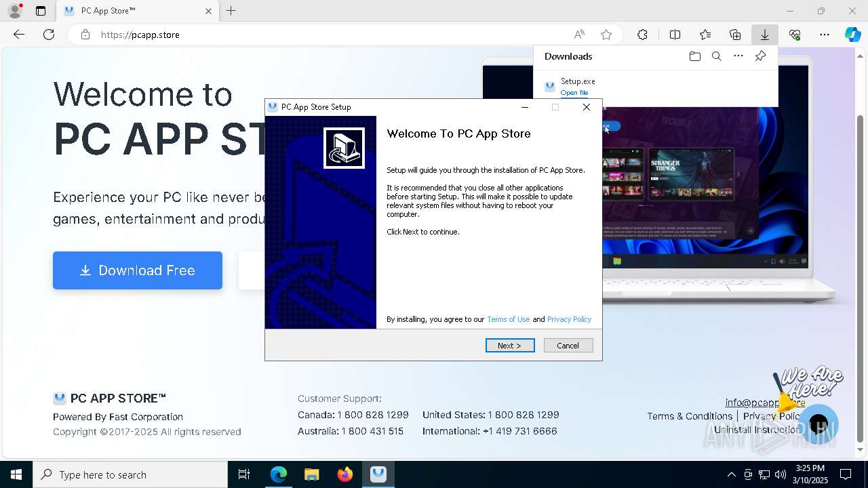
Task: Open Browser essentials heart icon
Action: click(795, 35)
